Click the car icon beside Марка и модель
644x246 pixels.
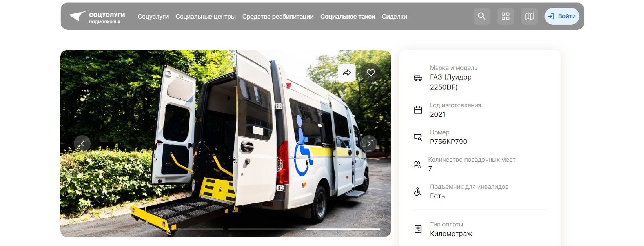418,78
